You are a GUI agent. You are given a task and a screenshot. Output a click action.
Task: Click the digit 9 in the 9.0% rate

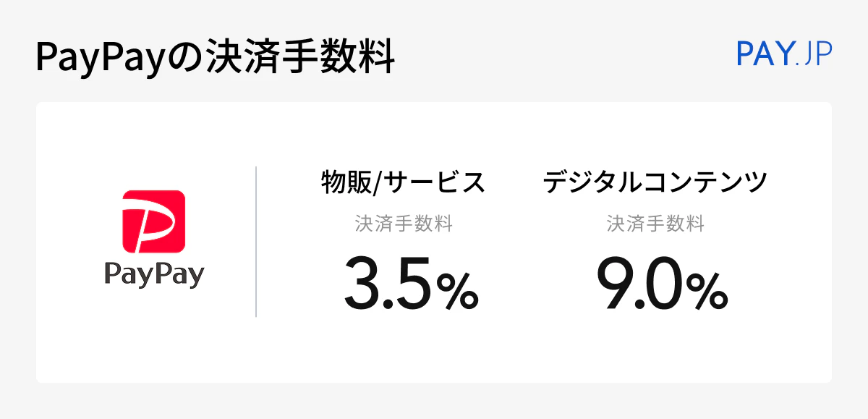614,283
